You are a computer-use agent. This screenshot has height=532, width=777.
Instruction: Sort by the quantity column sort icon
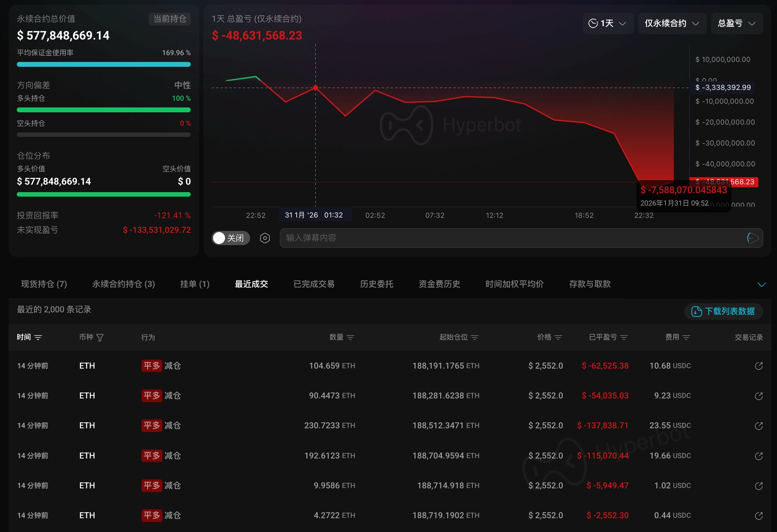(x=350, y=338)
